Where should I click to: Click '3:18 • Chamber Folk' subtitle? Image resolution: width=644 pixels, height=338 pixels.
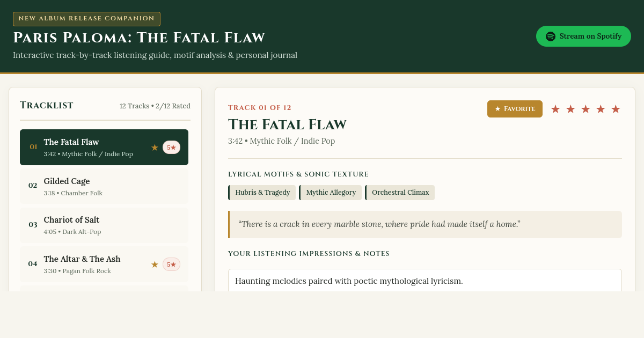(73, 193)
